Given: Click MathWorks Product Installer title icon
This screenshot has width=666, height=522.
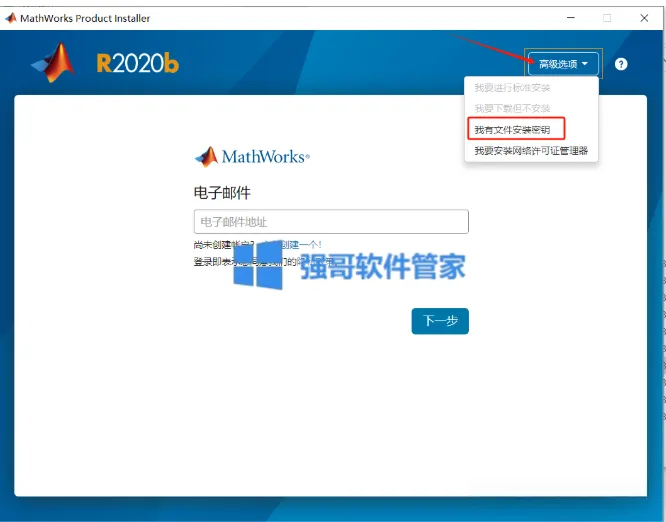Looking at the screenshot, I should click(11, 18).
